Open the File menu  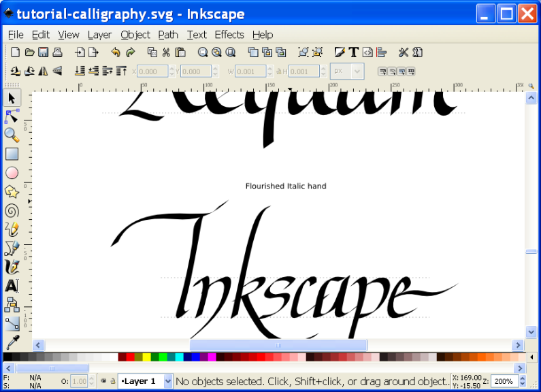click(x=16, y=35)
